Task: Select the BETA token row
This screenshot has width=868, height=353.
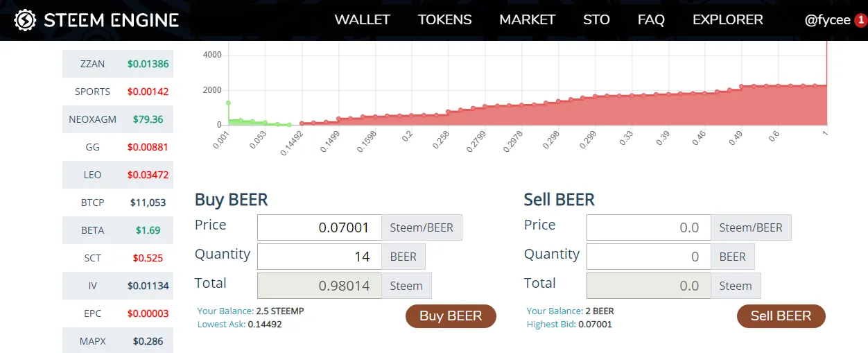Action: point(118,230)
